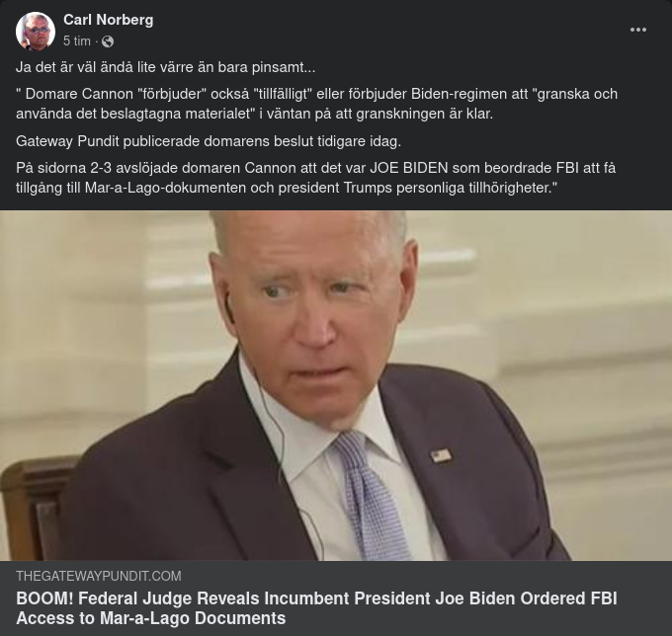Image resolution: width=672 pixels, height=636 pixels.
Task: Select the paragraph starting with 'Domare Cannon'
Action: coord(316,104)
